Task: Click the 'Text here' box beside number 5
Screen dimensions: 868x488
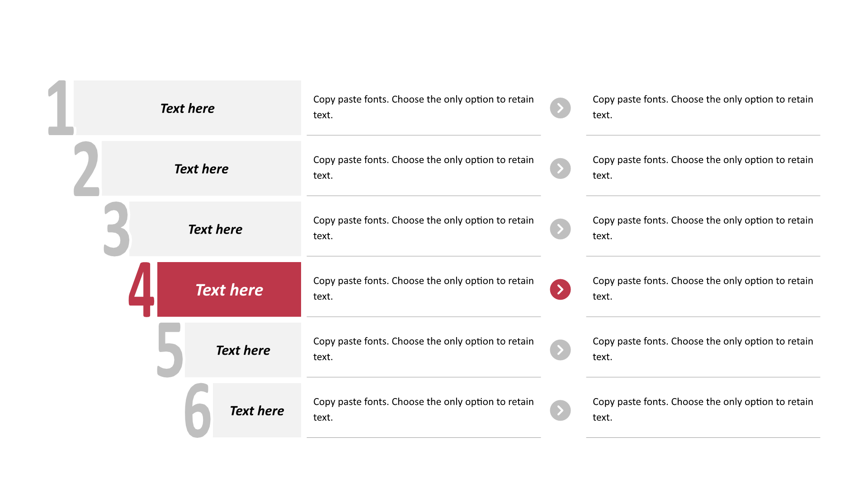Action: [243, 350]
